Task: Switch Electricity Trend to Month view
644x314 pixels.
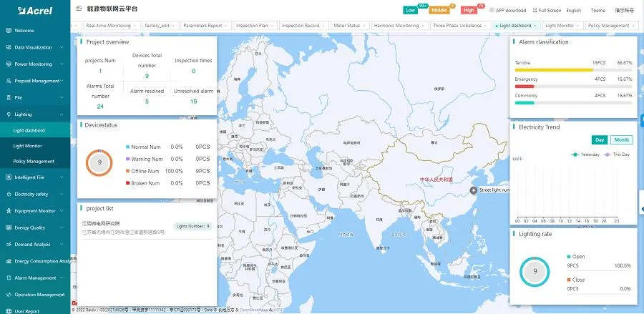Action: [621, 140]
